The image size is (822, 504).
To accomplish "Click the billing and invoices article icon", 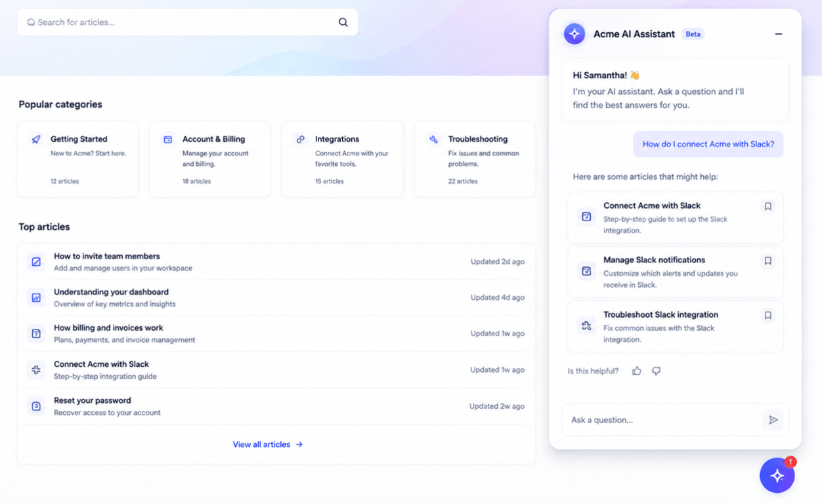I will pyautogui.click(x=36, y=334).
